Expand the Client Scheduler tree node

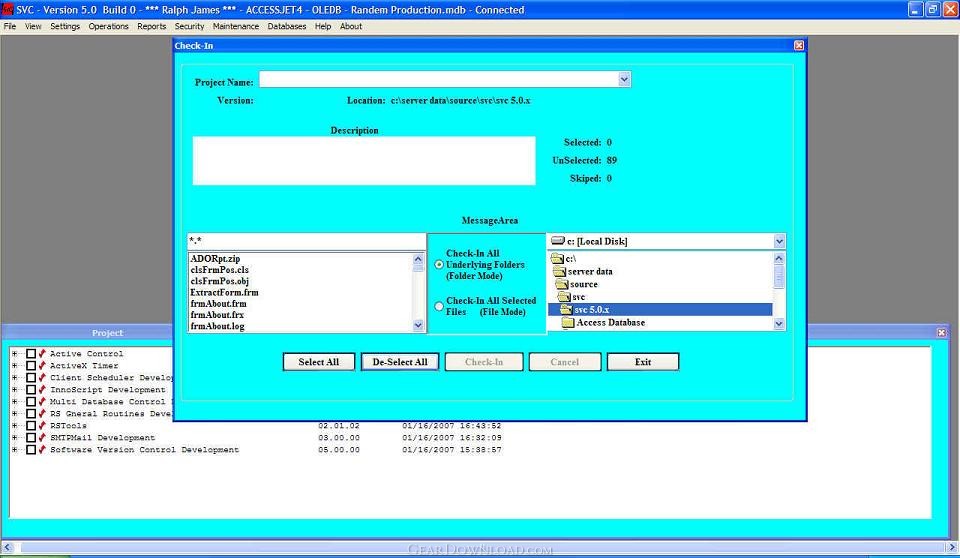[15, 377]
